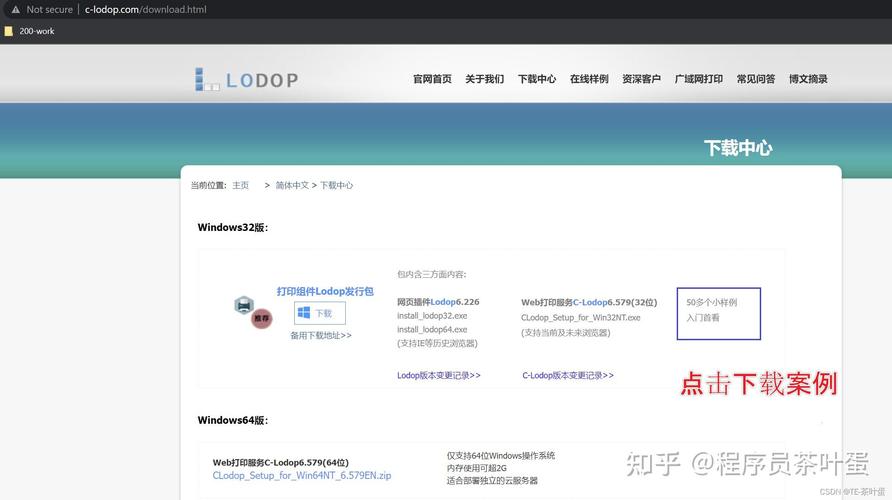Click the 打印组件Lodop发行包 title link
Viewport: 892px width, 500px height.
pos(325,291)
